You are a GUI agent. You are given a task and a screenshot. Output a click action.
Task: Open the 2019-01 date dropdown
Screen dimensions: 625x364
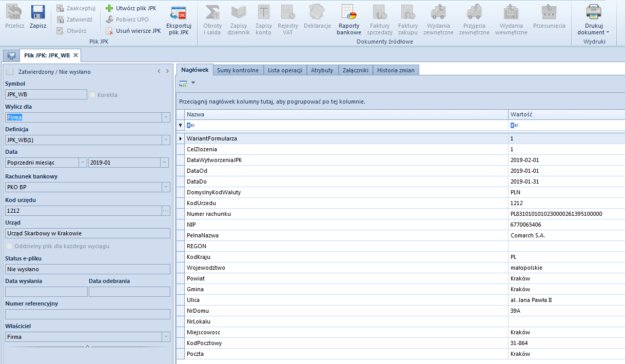[x=164, y=163]
